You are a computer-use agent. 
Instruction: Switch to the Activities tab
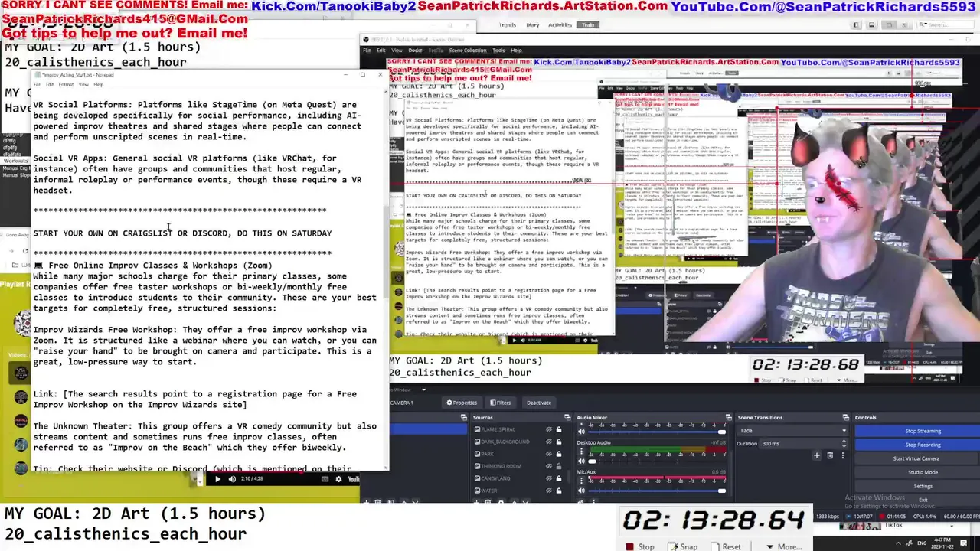pos(560,24)
